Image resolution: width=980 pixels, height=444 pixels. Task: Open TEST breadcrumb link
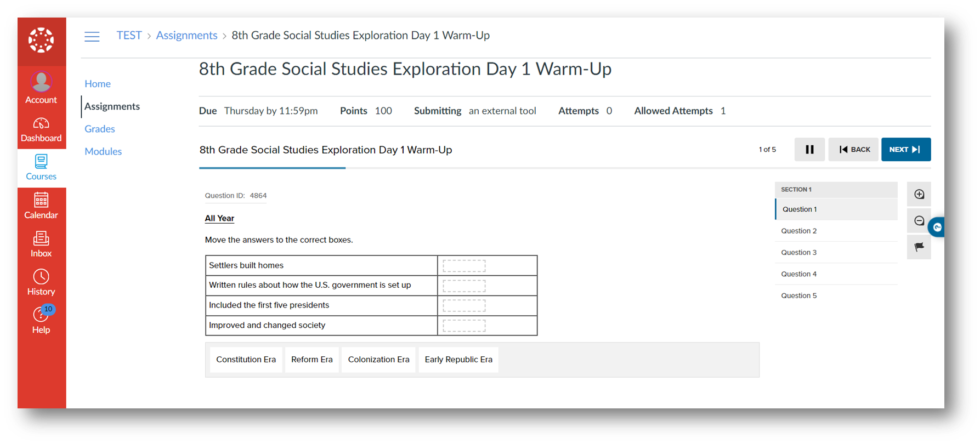pos(129,36)
